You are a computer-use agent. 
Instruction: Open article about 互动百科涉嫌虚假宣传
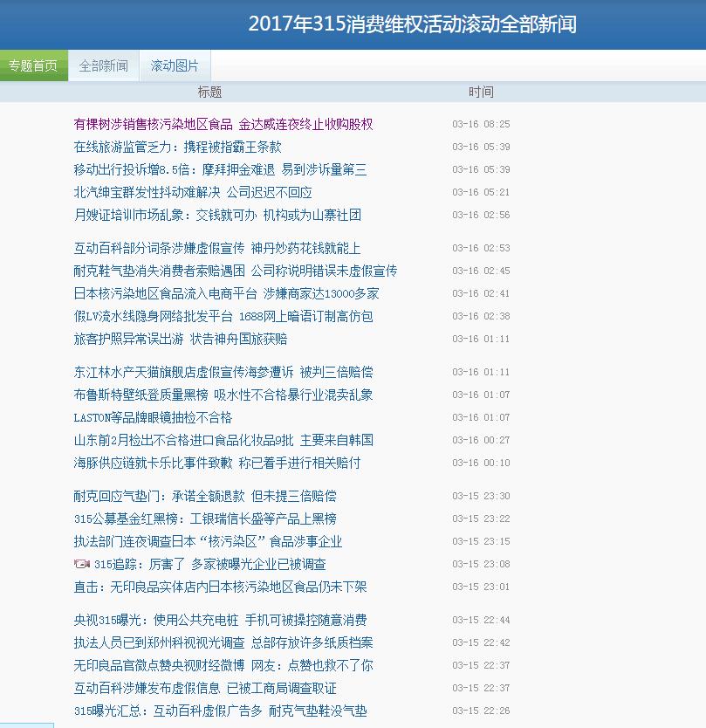213,248
